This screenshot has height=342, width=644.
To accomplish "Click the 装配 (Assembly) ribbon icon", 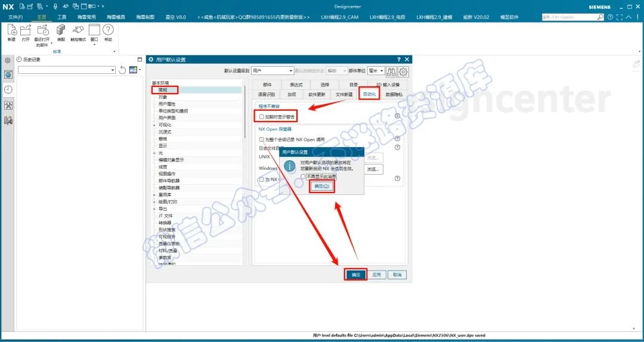I will pyautogui.click(x=61, y=30).
